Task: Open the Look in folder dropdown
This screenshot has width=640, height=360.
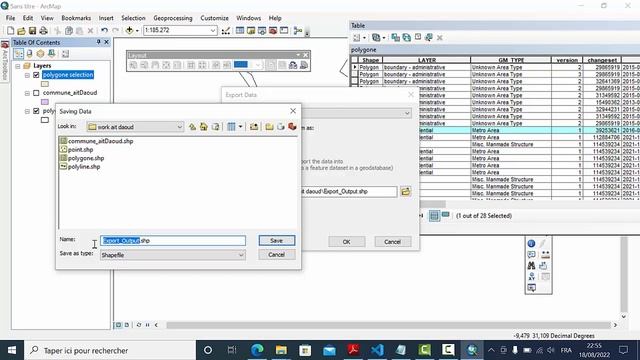Action: tap(180, 127)
